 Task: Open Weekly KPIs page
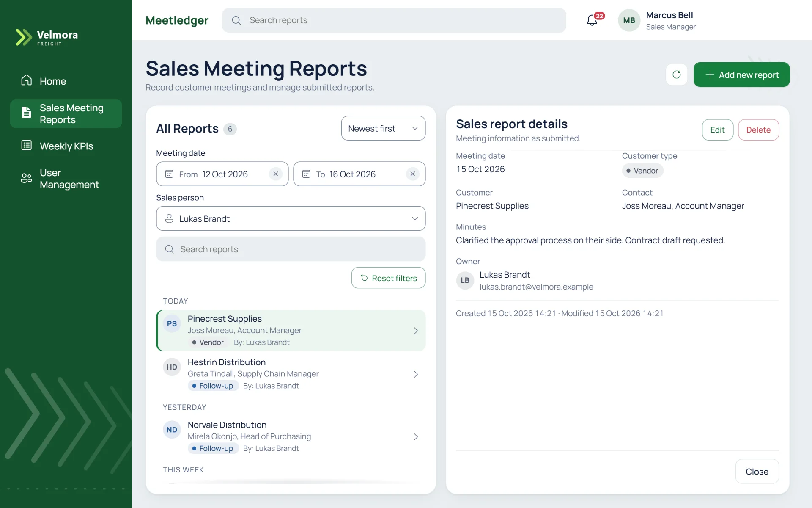[x=66, y=146]
